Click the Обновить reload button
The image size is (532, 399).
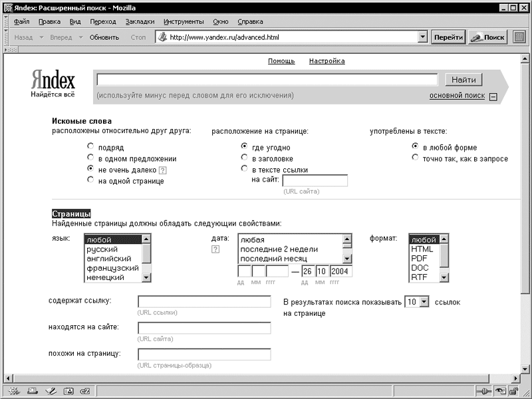pyautogui.click(x=104, y=37)
